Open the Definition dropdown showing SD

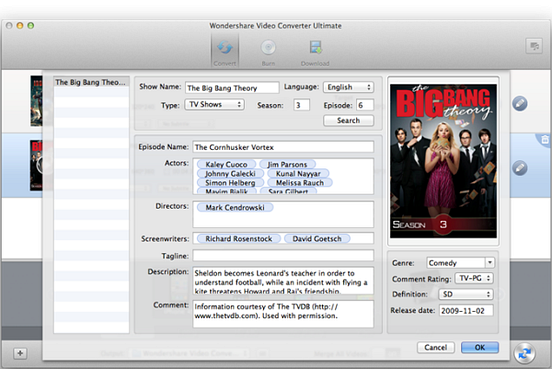466,294
